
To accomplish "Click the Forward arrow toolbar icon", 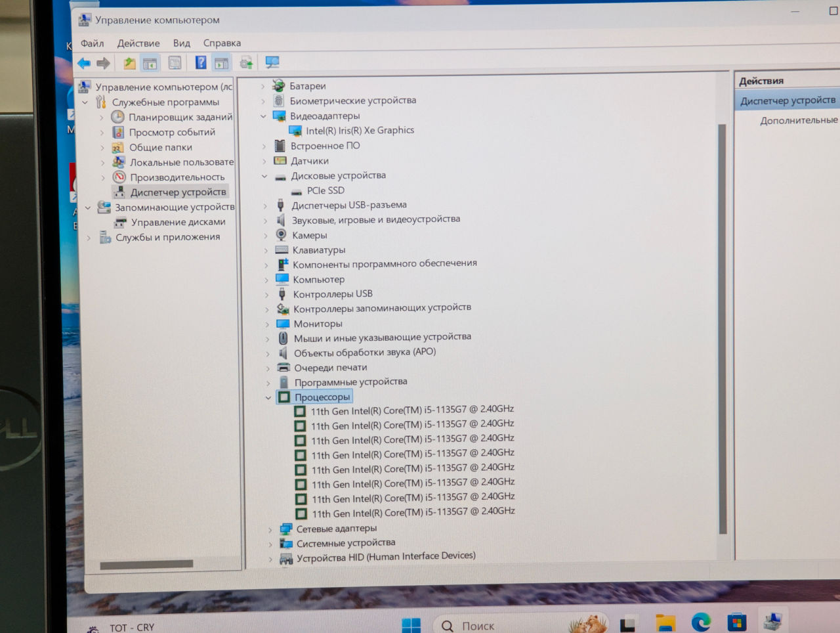I will click(x=103, y=63).
